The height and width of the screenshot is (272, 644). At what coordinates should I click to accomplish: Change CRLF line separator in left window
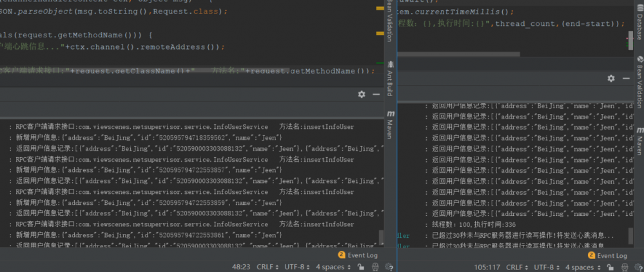coord(265,267)
